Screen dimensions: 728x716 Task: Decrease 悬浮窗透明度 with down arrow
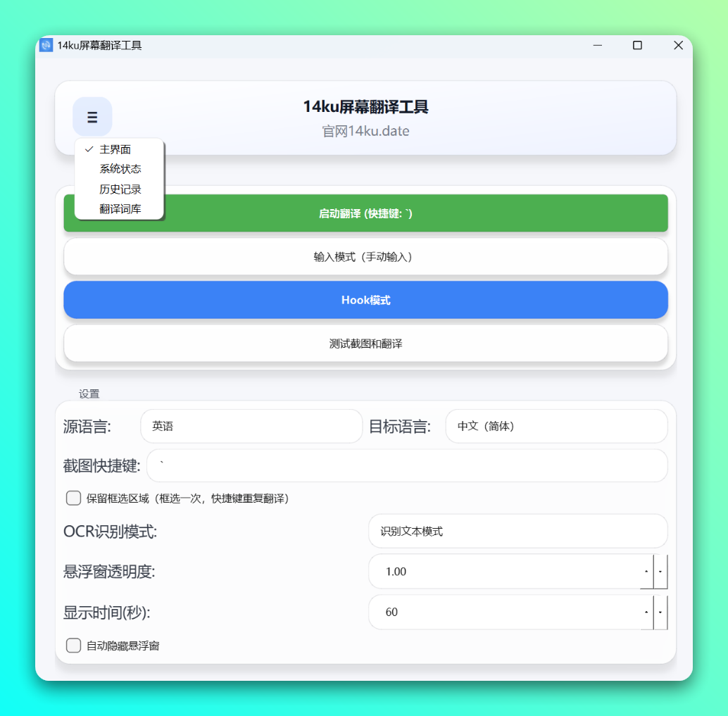[x=660, y=572]
